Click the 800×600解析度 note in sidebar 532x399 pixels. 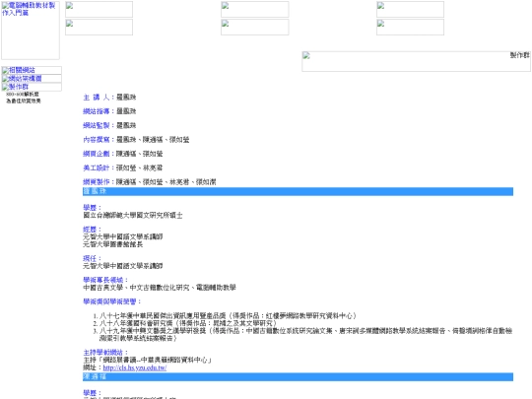pyautogui.click(x=23, y=94)
